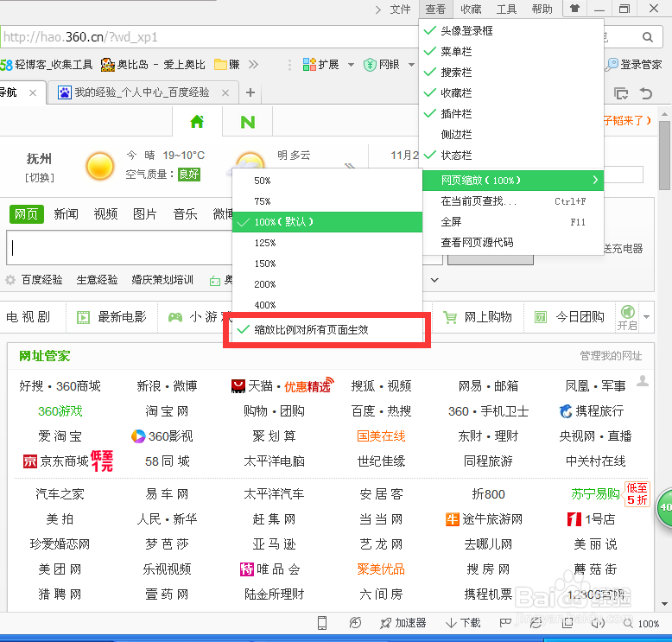Click the restore closed tab undo icon

tap(645, 93)
